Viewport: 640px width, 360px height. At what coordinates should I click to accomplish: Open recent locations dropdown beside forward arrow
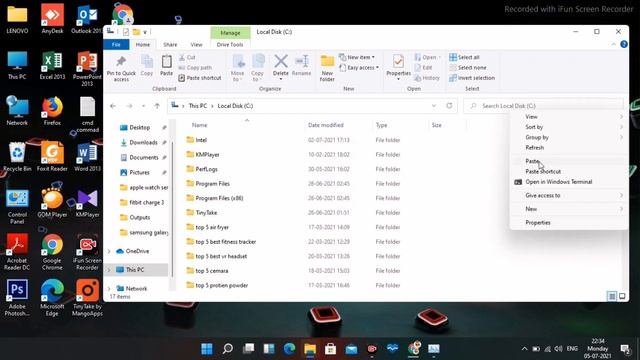click(143, 106)
